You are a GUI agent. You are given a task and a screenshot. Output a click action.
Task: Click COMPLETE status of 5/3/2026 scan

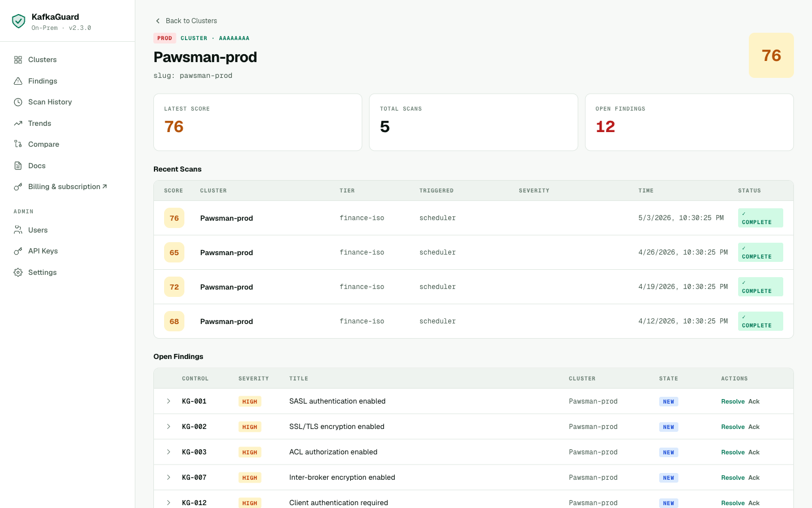pos(760,218)
